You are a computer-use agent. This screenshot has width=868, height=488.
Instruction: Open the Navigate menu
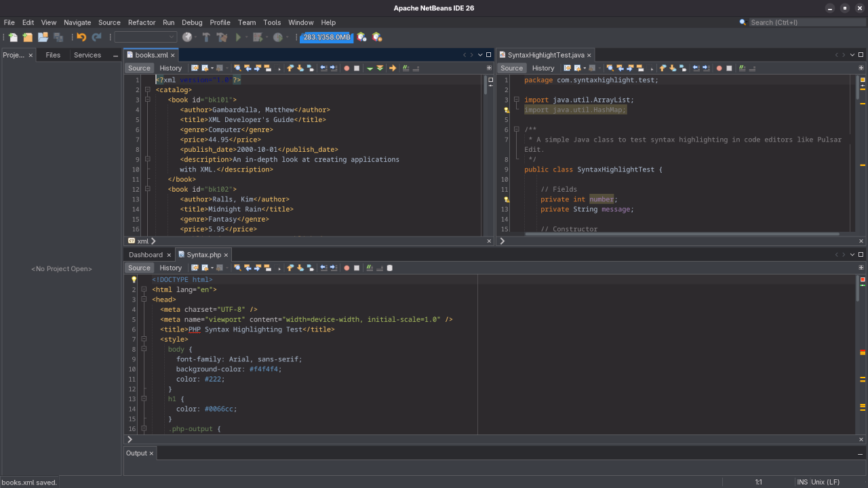pos(77,22)
